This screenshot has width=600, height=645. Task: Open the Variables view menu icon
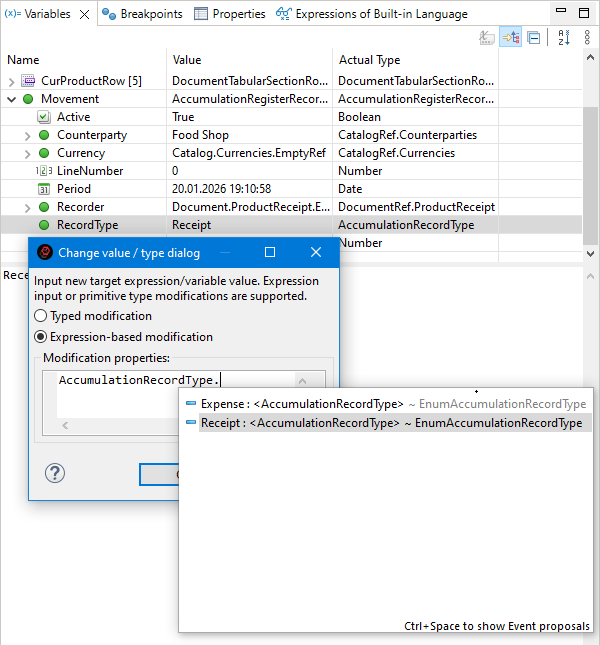click(x=586, y=37)
